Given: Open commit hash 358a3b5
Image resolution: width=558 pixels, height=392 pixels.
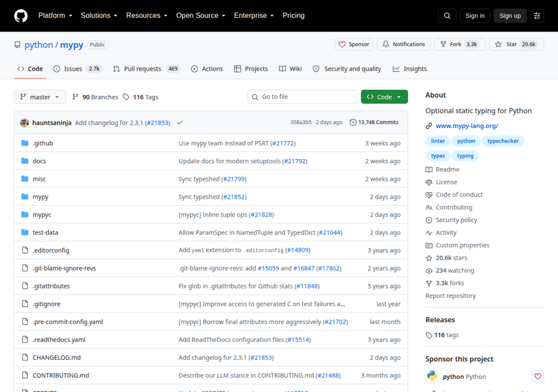Looking at the screenshot, I should coord(301,122).
